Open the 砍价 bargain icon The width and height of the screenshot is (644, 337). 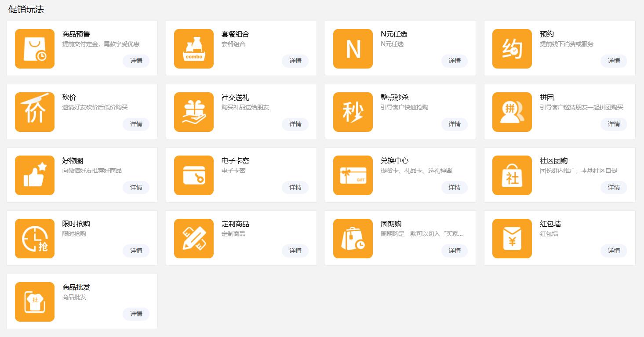tap(35, 112)
